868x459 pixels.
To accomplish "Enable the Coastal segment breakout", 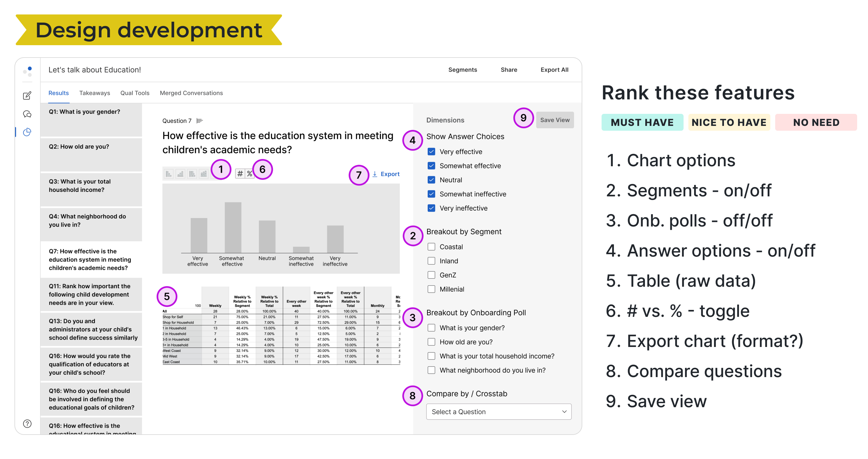I will [x=431, y=247].
